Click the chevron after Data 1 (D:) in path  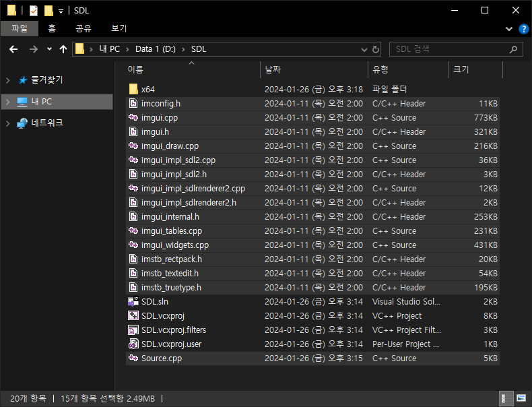(183, 50)
